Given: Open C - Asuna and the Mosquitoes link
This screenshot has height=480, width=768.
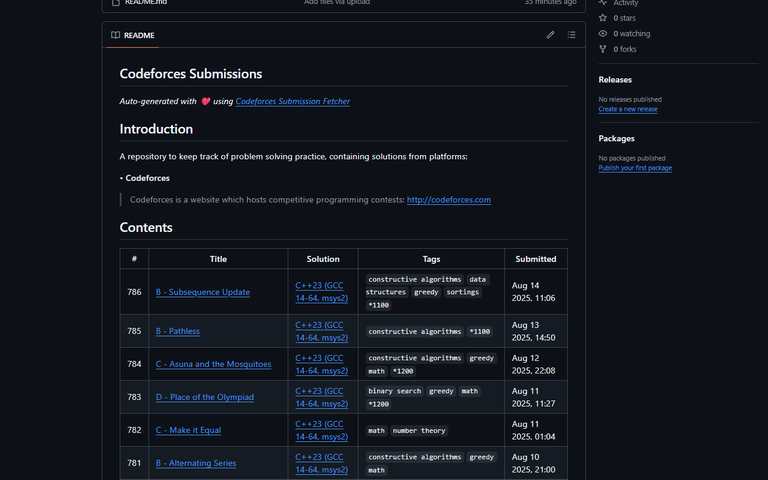Looking at the screenshot, I should pyautogui.click(x=214, y=364).
